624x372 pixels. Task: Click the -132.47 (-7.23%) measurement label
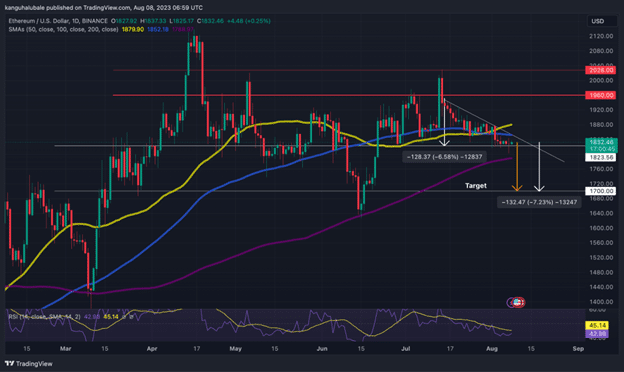point(539,202)
